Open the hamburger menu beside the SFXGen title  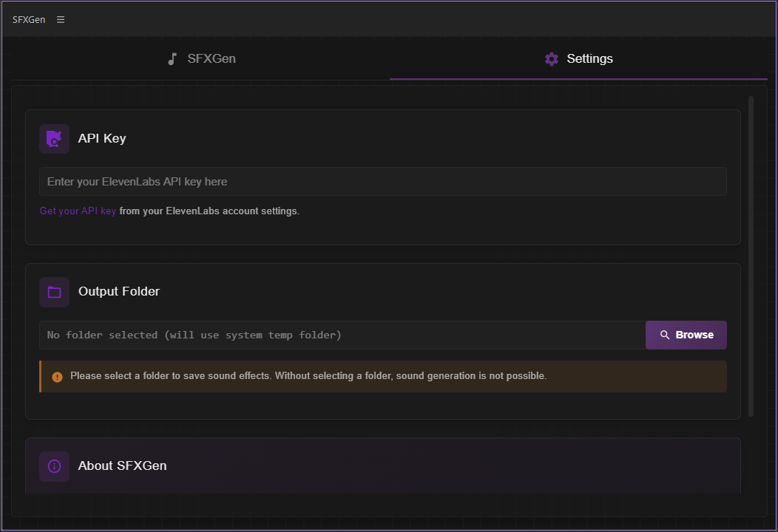[x=61, y=20]
